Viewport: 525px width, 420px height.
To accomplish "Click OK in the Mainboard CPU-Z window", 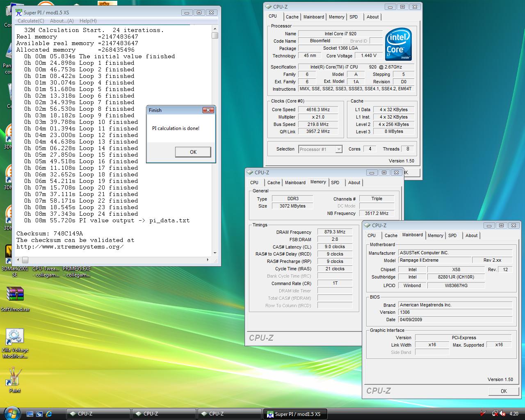I will coord(503,391).
